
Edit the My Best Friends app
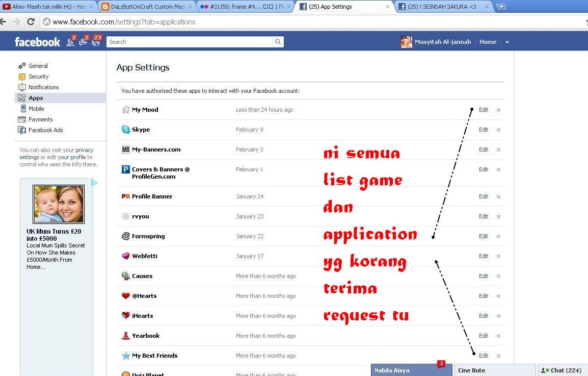coord(484,356)
